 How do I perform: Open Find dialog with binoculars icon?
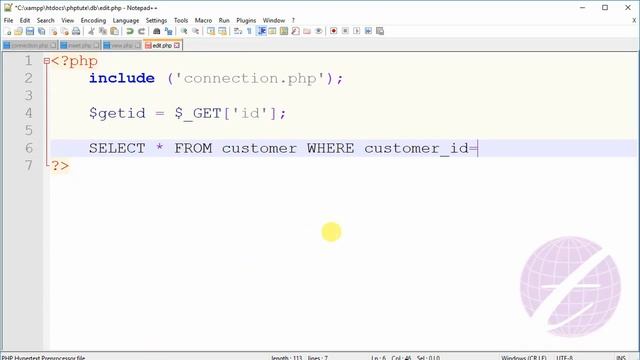(x=156, y=31)
